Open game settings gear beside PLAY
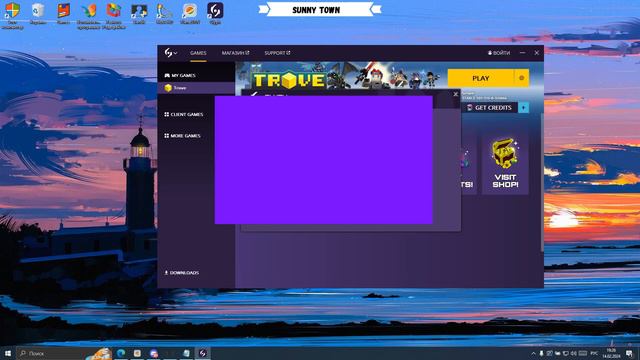 [522, 78]
